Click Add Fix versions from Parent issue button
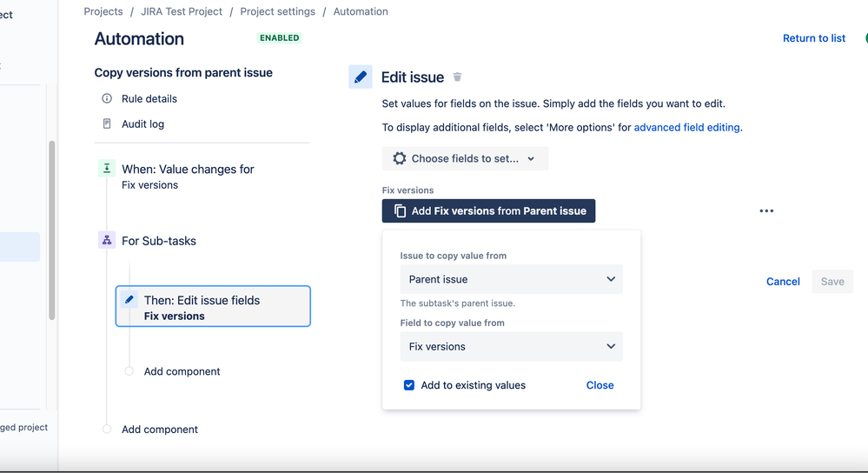 click(x=489, y=211)
